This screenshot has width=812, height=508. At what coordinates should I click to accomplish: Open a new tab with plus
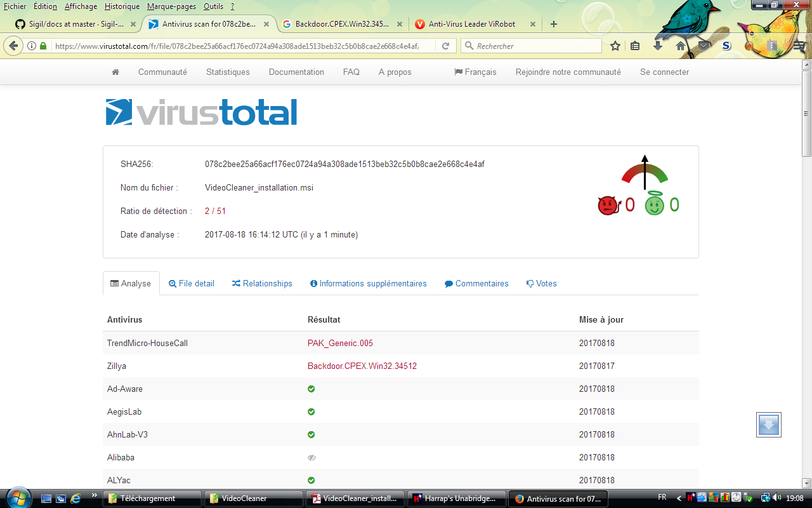click(x=554, y=24)
